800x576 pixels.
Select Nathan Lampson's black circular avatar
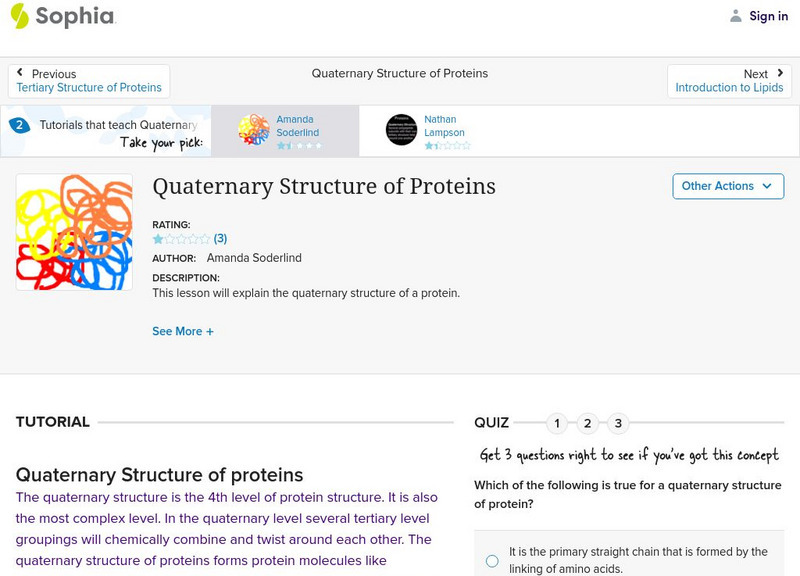pyautogui.click(x=401, y=130)
